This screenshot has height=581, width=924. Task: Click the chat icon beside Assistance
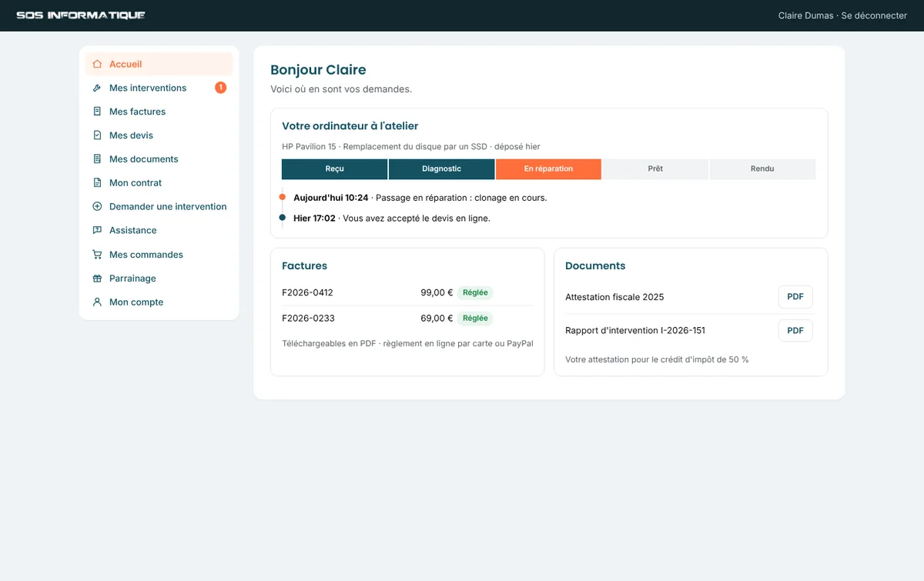click(97, 230)
